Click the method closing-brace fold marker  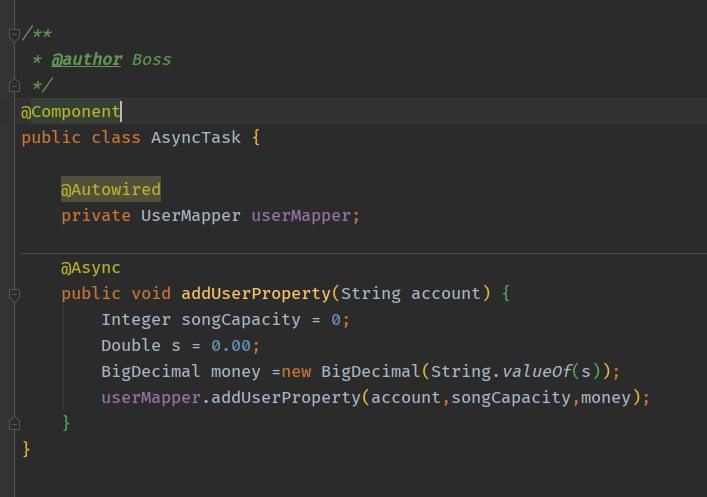coord(14,424)
